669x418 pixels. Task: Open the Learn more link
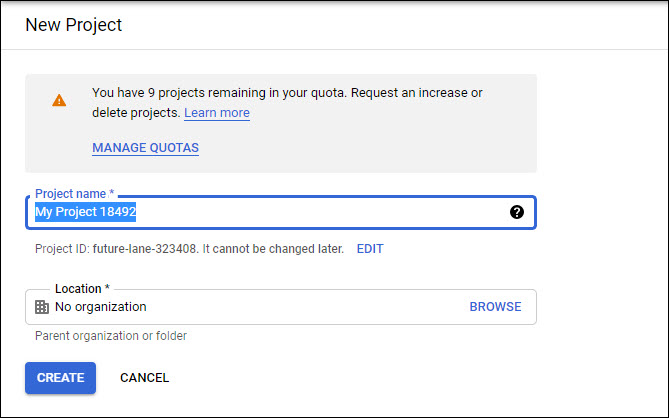tap(217, 113)
